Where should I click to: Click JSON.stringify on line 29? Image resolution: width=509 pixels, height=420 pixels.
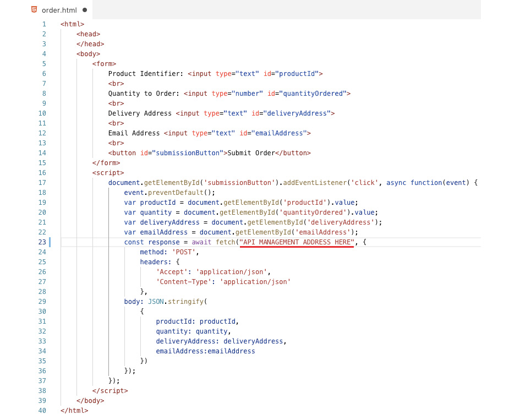[176, 302]
